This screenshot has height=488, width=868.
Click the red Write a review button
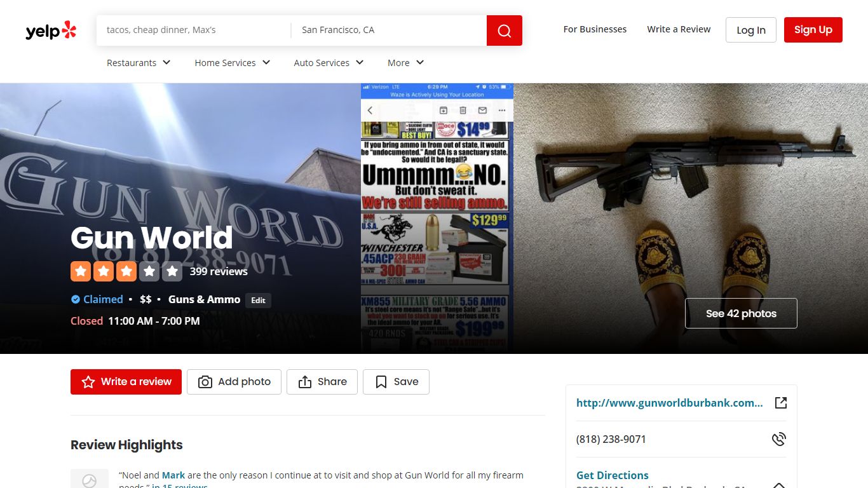click(126, 382)
